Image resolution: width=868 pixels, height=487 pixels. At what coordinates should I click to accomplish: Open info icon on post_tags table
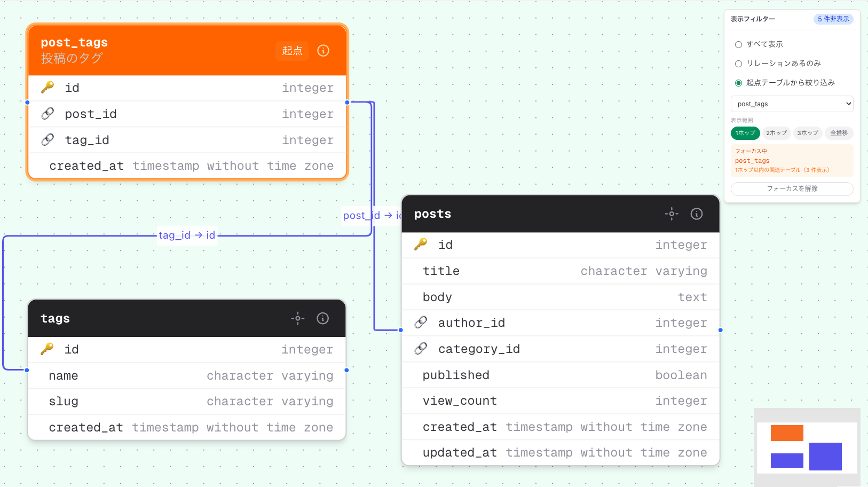(323, 51)
